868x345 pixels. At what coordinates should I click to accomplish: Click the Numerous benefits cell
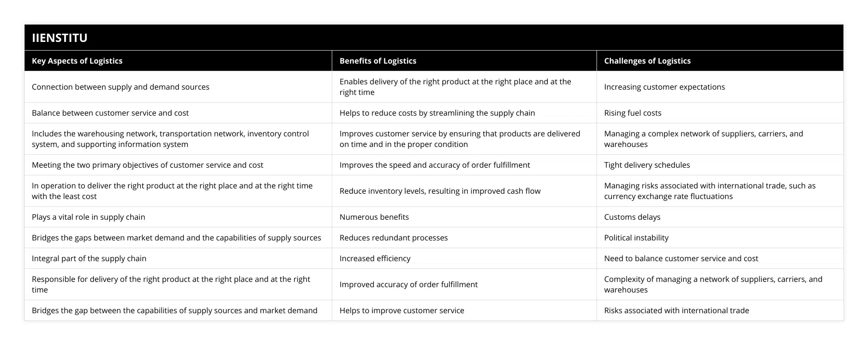point(374,217)
